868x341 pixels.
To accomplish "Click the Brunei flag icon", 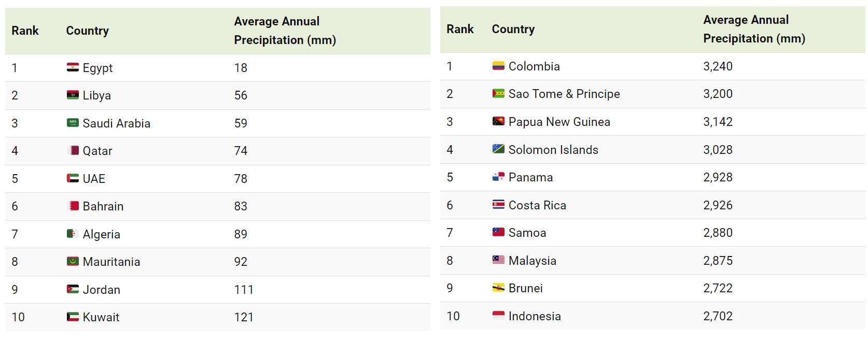I will click(x=498, y=288).
